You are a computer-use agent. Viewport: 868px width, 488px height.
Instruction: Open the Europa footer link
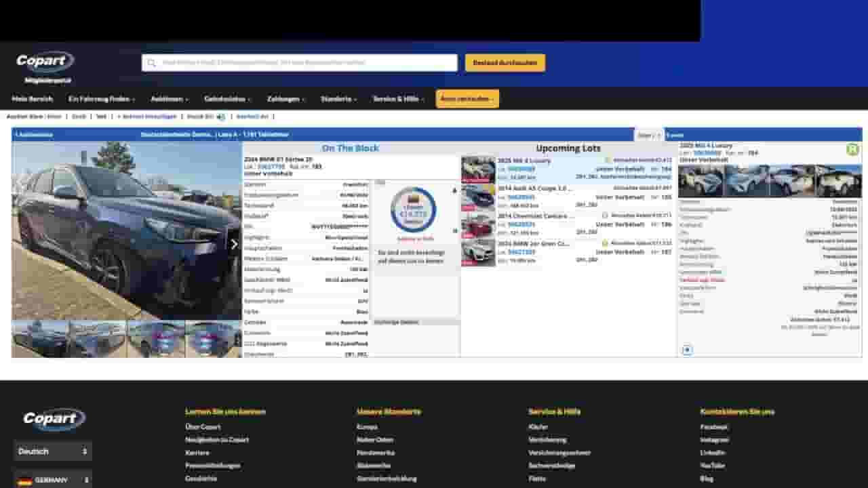367,427
